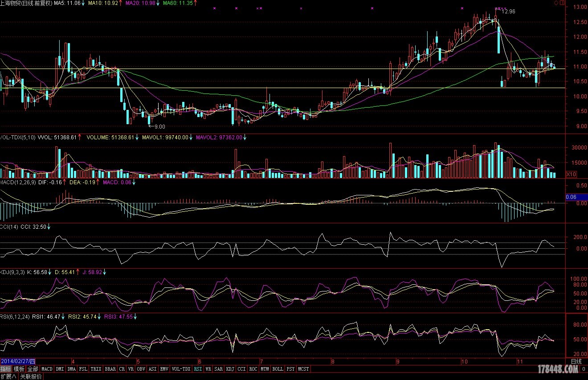Viewport: 588px width, 380px height.
Task: Click month 9 on the time axis
Action: [398, 362]
